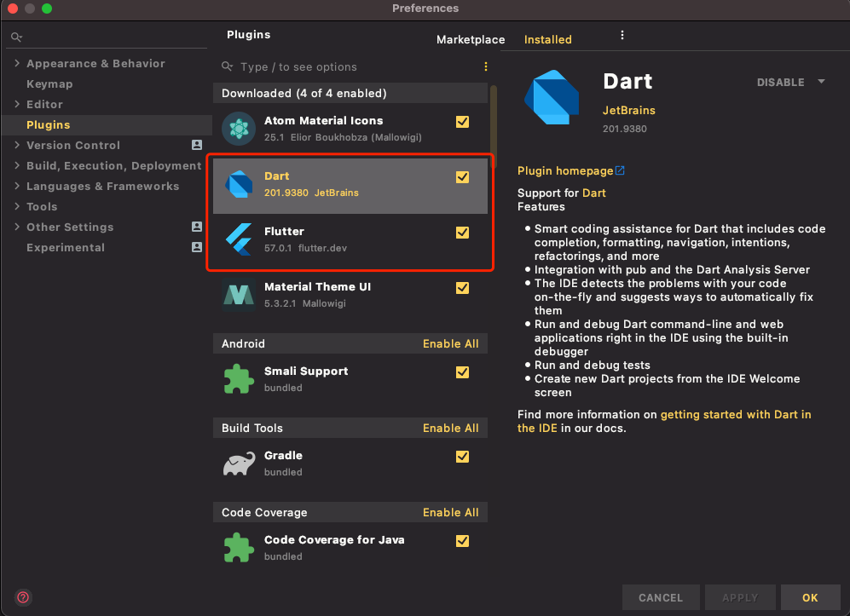The height and width of the screenshot is (616, 850).
Task: Select Plugins in settings tree
Action: point(49,124)
